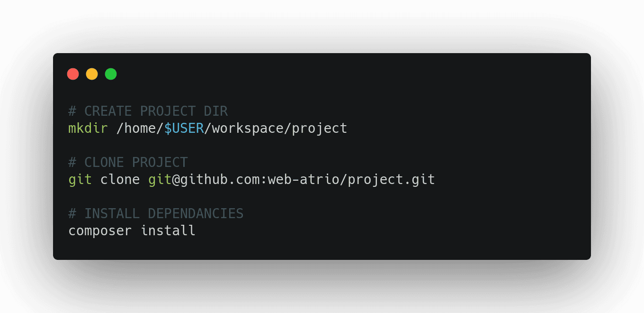
Task: Click the /home/ path segment
Action: pyautogui.click(x=140, y=129)
